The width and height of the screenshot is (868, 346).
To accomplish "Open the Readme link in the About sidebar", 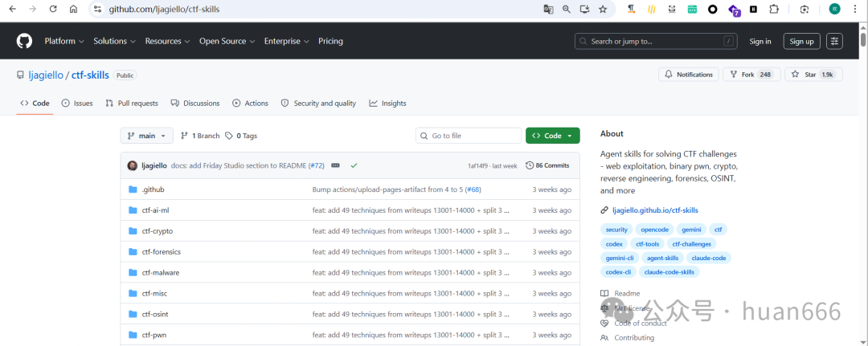I will [620, 294].
